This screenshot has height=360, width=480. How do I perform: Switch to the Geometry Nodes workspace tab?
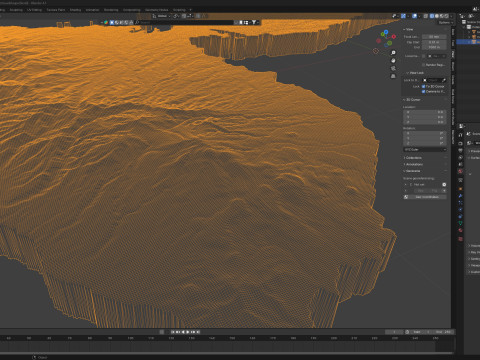[156, 10]
